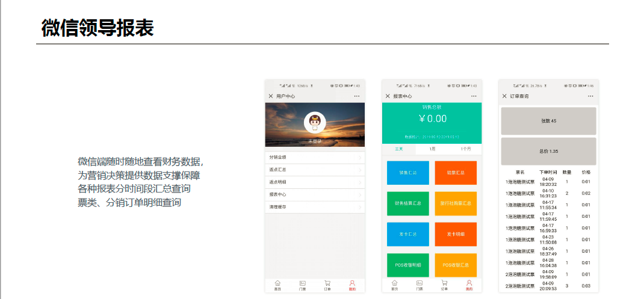Expand the 返点汇总 row
Viewport: 644px width, 299px height.
(315, 170)
